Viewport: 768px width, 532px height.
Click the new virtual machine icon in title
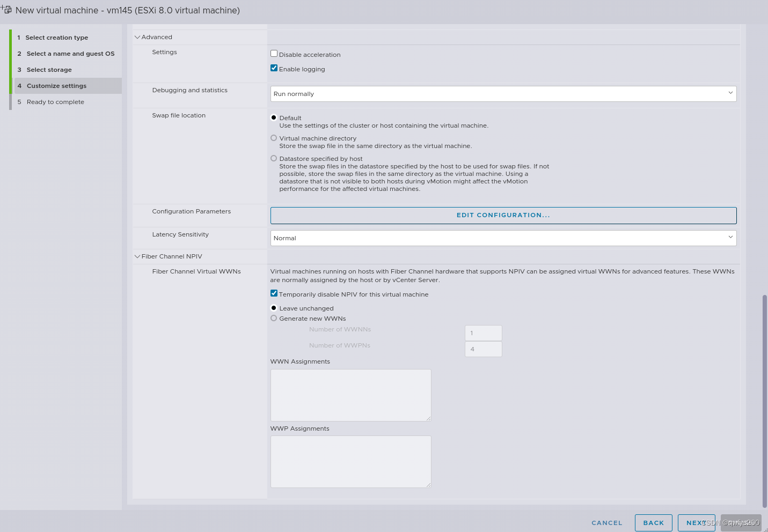6,9
